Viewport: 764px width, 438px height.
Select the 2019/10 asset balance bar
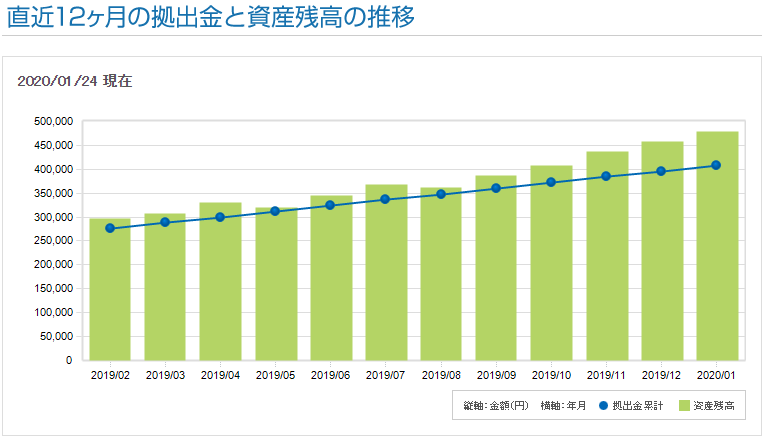(x=552, y=263)
